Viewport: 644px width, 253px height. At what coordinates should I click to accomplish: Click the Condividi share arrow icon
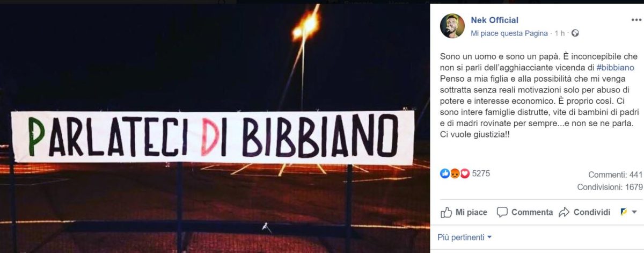pyautogui.click(x=563, y=212)
